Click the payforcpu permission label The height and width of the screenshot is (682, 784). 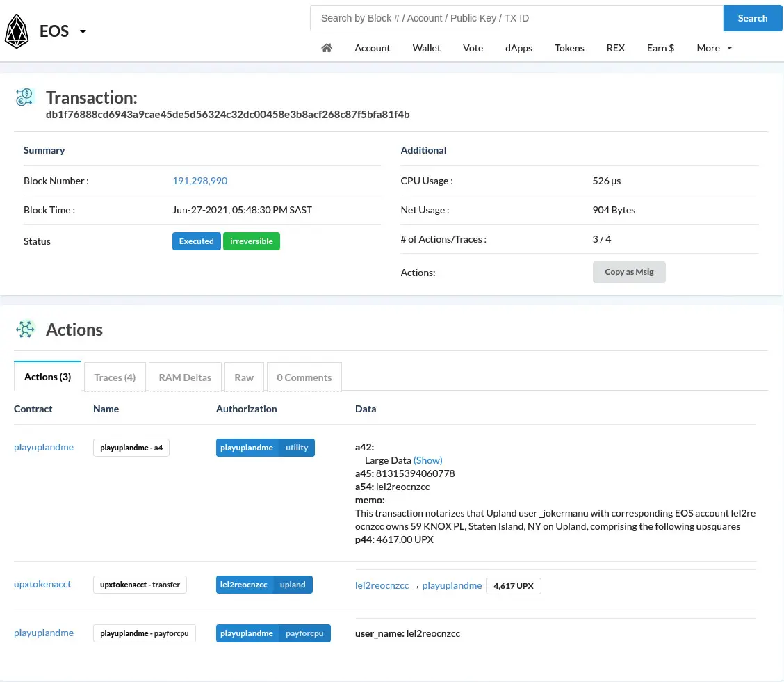click(x=304, y=633)
